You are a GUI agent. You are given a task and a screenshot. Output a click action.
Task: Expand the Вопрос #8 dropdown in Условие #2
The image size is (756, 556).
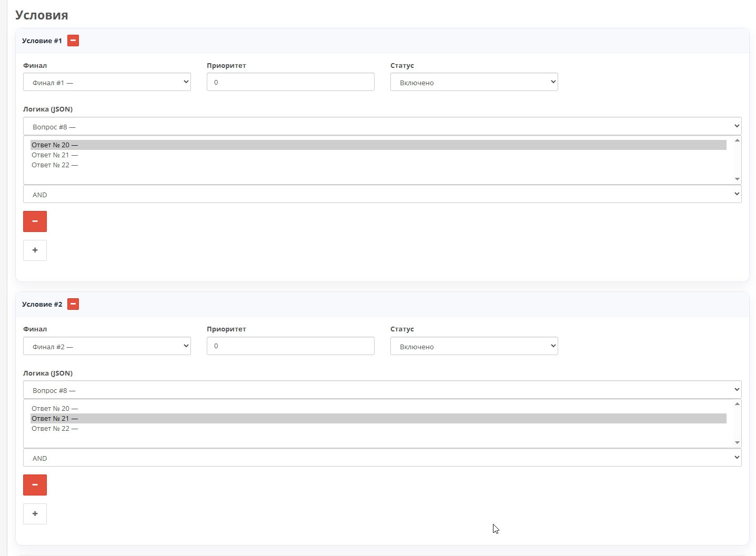pos(382,390)
